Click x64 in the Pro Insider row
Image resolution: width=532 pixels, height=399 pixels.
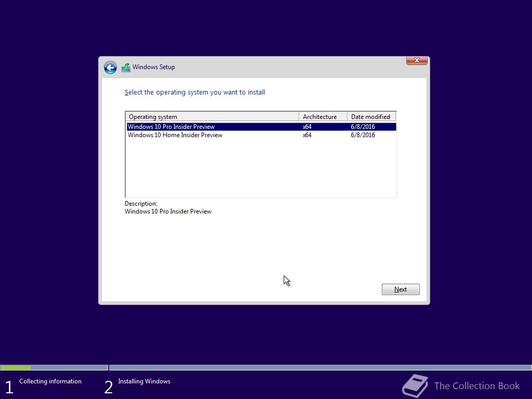tap(307, 127)
